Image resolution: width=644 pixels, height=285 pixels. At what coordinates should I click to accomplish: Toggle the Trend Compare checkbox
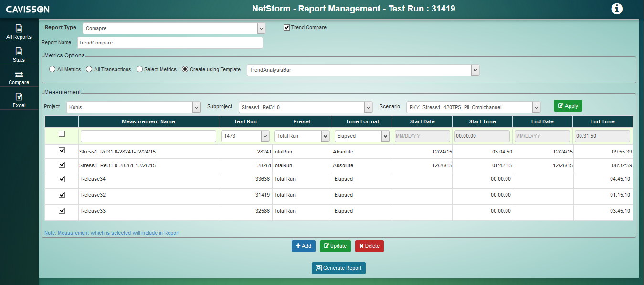pyautogui.click(x=286, y=27)
